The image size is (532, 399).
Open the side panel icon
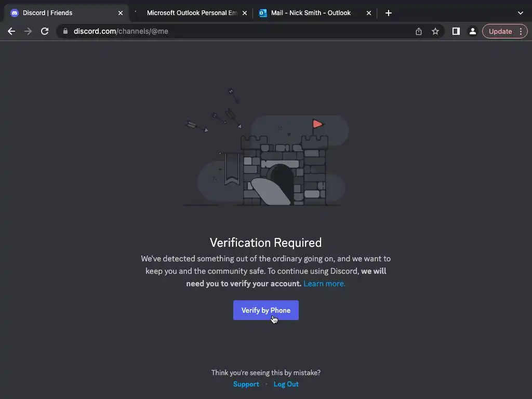pos(456,31)
